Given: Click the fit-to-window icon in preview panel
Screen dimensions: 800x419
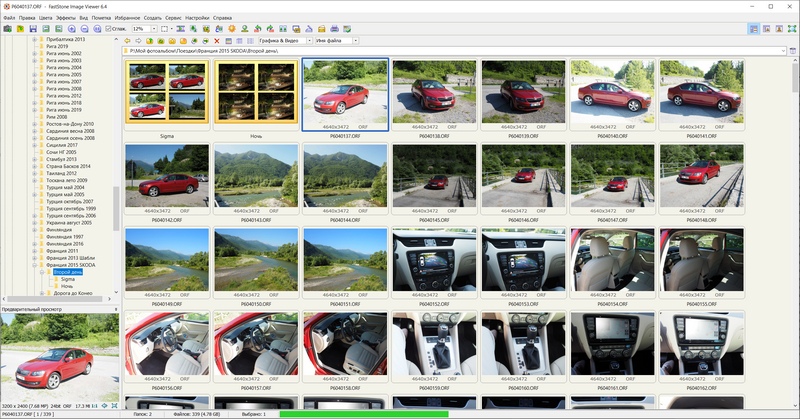Looking at the screenshot, I should coord(112,404).
